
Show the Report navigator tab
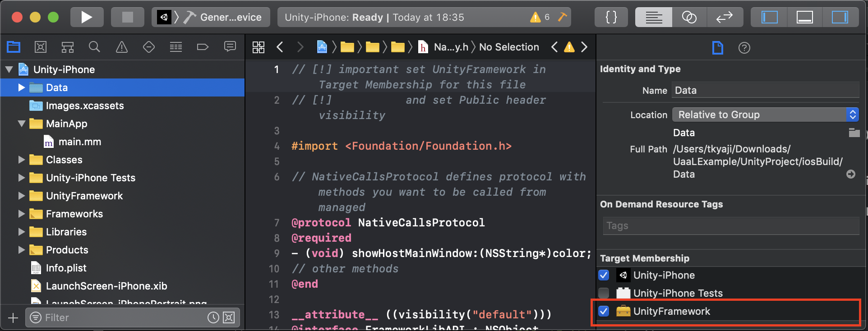tap(230, 46)
